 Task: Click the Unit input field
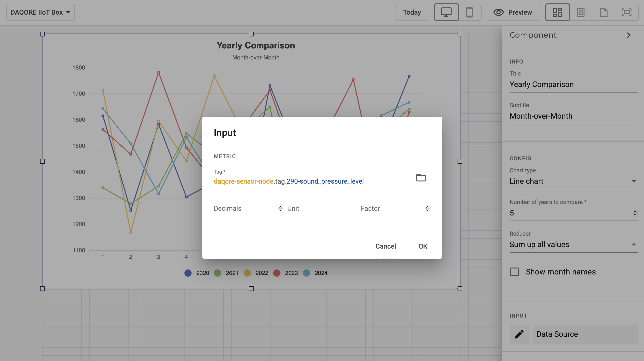pos(322,208)
